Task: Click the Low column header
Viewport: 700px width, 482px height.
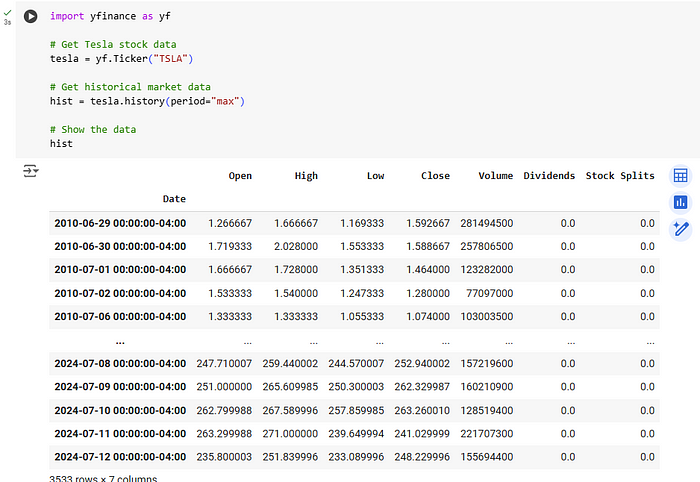Action: (375, 176)
